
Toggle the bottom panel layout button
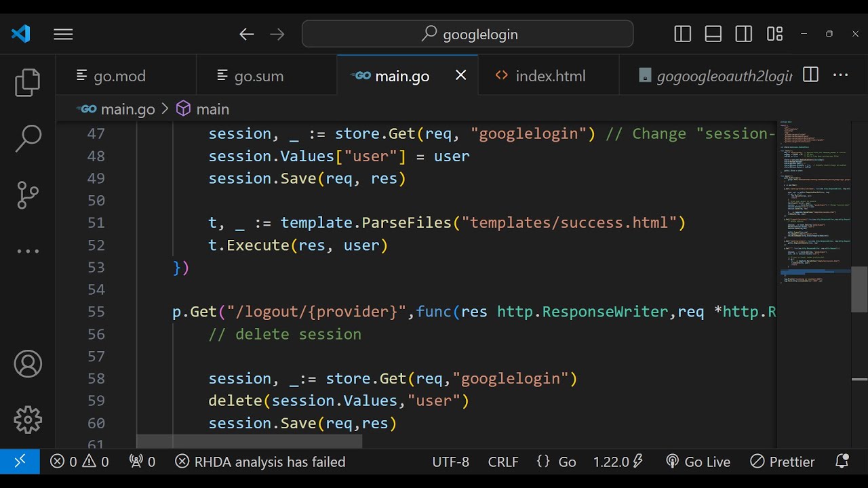(713, 34)
